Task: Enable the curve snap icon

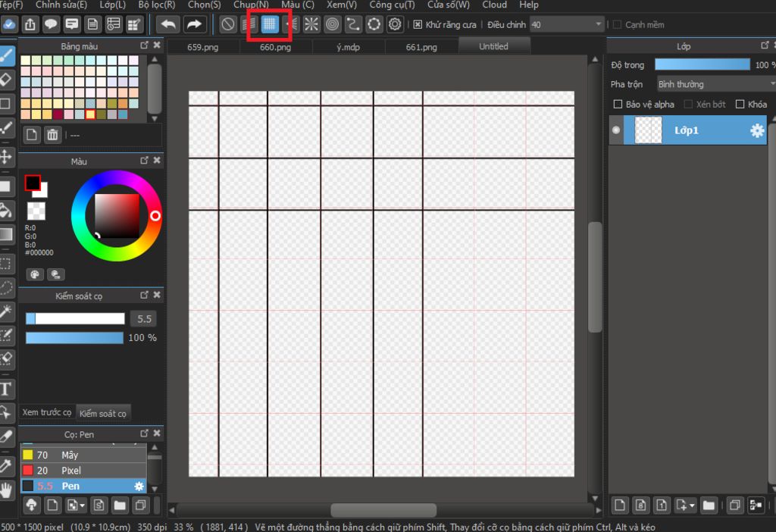Action: pyautogui.click(x=353, y=24)
